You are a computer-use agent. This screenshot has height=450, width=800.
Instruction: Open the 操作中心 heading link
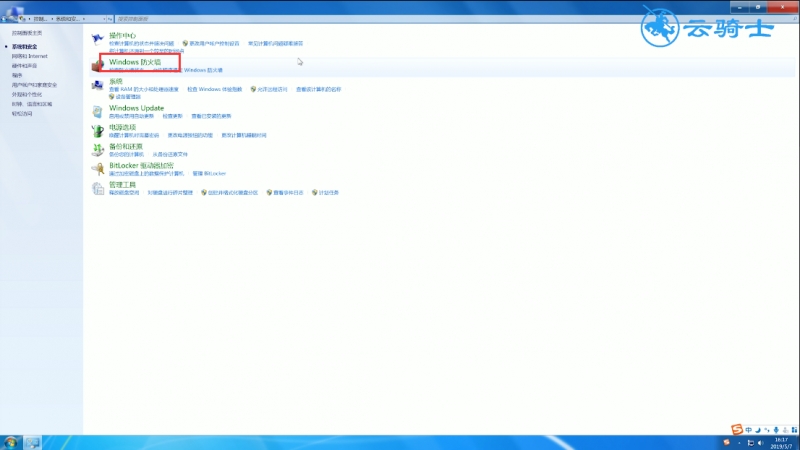122,35
